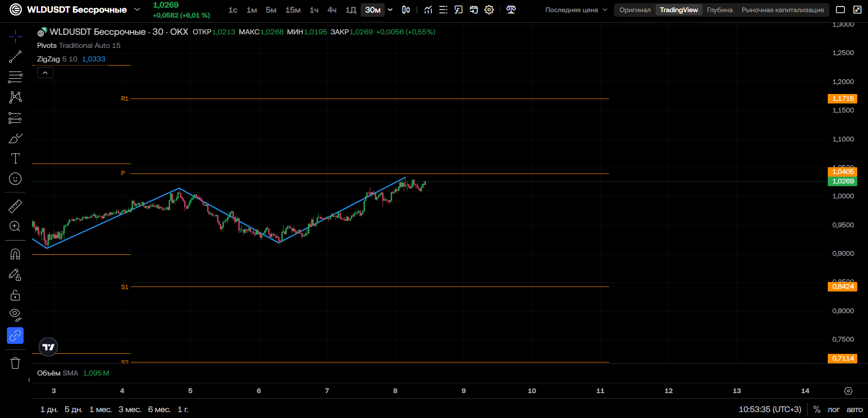Switch to the TradingView chart tab

(679, 10)
